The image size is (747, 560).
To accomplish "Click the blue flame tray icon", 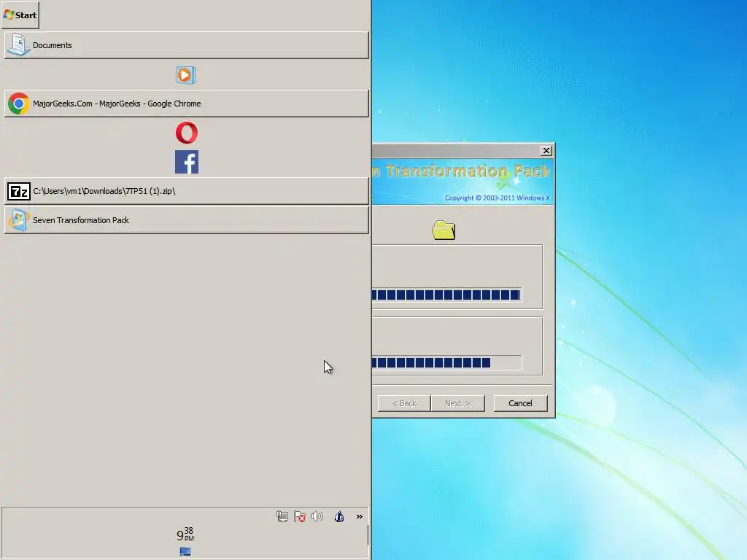I will [339, 517].
